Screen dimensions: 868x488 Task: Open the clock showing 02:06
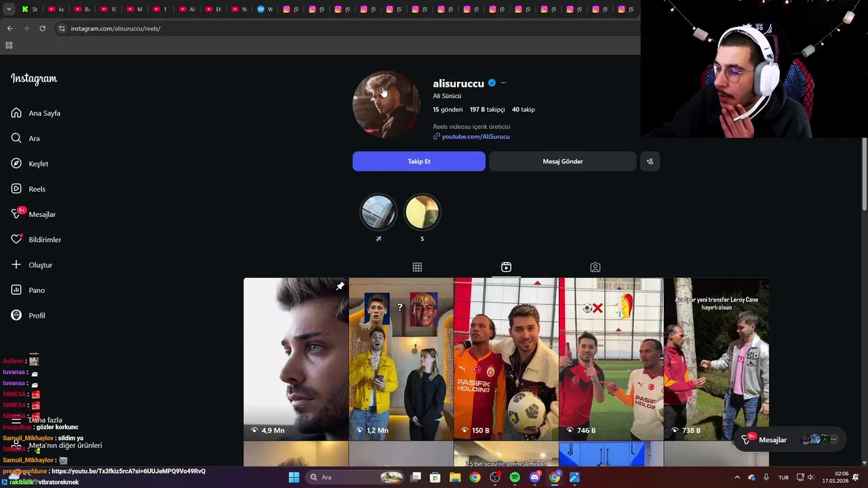point(835,477)
